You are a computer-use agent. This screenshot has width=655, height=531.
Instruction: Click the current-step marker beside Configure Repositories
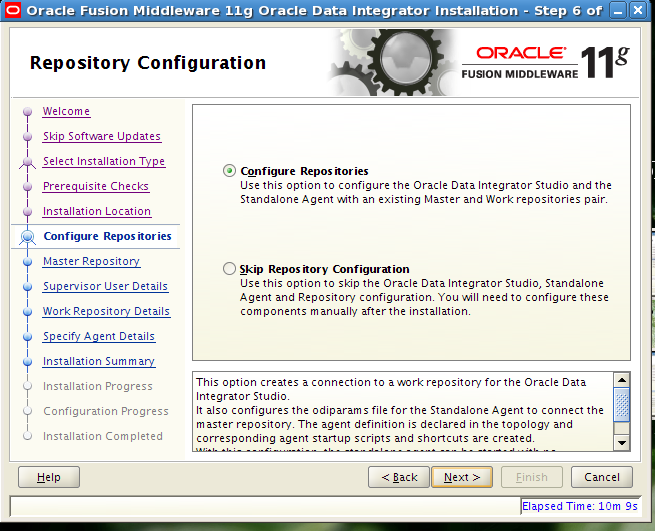[28, 237]
